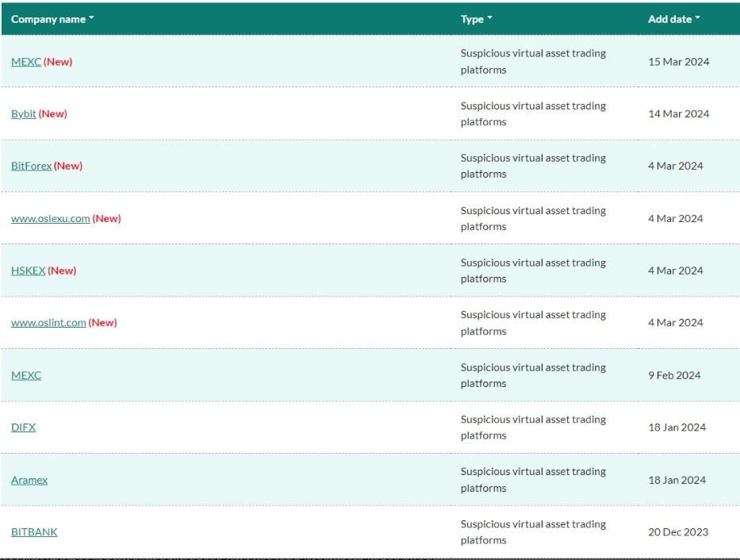Sort table by Add date column
Image resolution: width=740 pixels, height=560 pixels.
pos(673,19)
